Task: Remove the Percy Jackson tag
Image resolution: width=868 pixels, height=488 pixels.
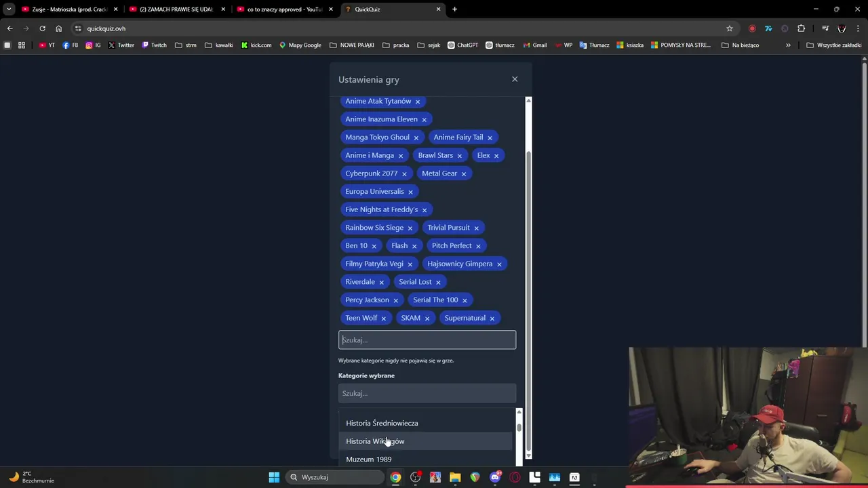Action: [x=396, y=300]
